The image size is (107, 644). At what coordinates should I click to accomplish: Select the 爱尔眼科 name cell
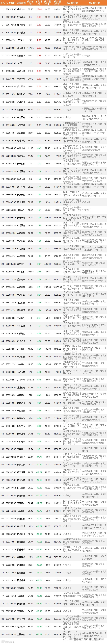tap(21, 87)
